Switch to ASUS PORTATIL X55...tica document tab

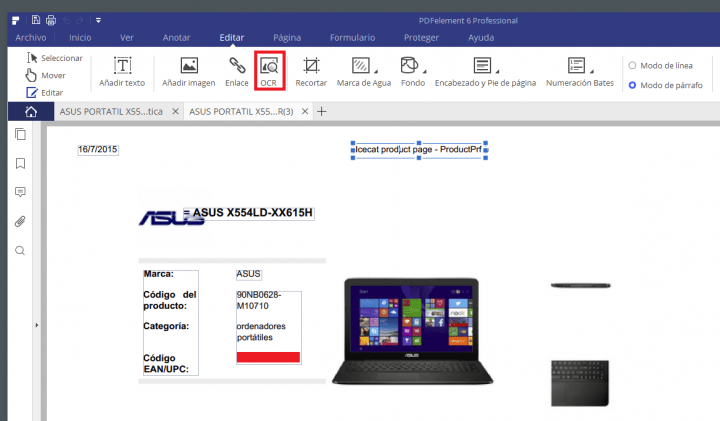(x=111, y=112)
